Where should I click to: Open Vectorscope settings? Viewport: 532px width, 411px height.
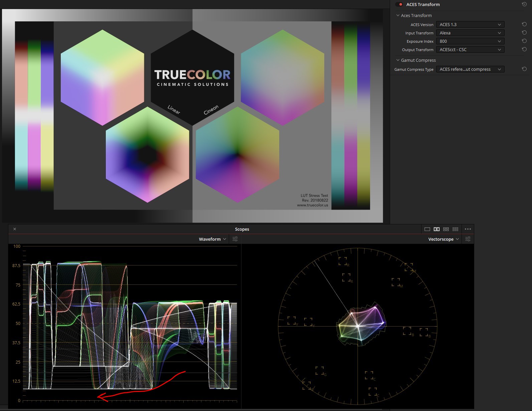(x=468, y=239)
